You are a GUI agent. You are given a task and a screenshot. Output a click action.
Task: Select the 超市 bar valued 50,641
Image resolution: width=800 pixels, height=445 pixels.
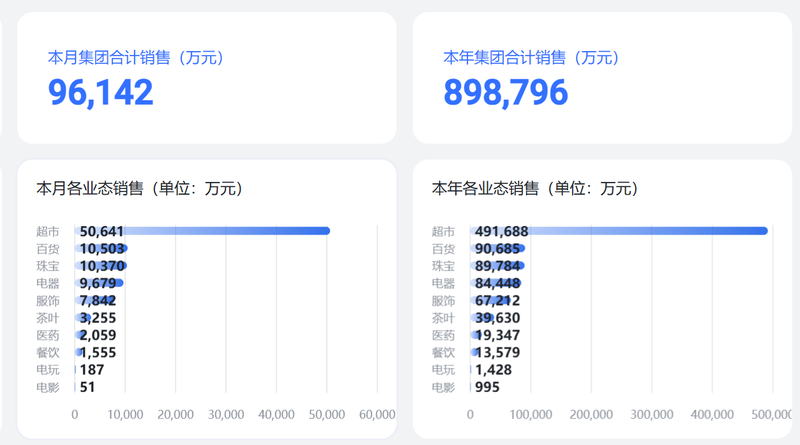203,231
